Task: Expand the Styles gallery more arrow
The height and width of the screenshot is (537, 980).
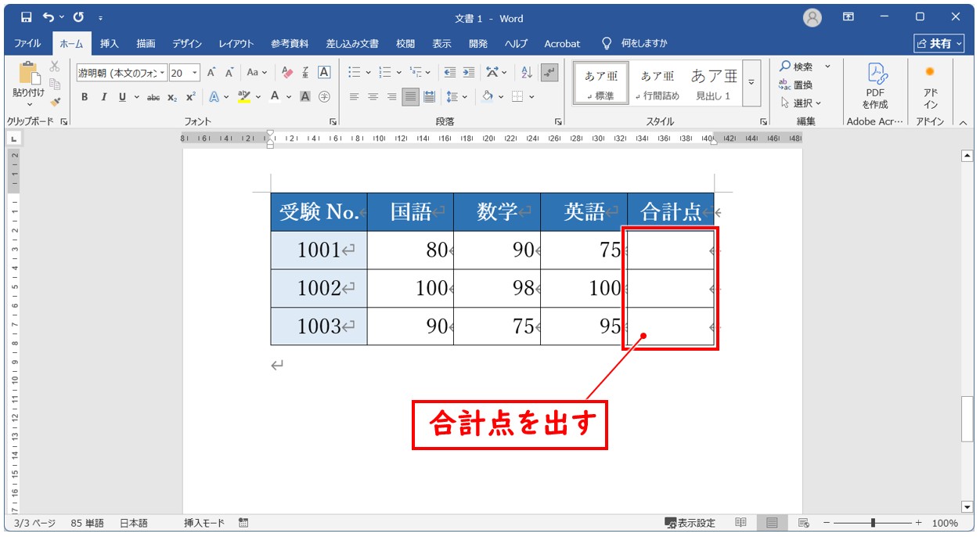Action: (x=752, y=83)
